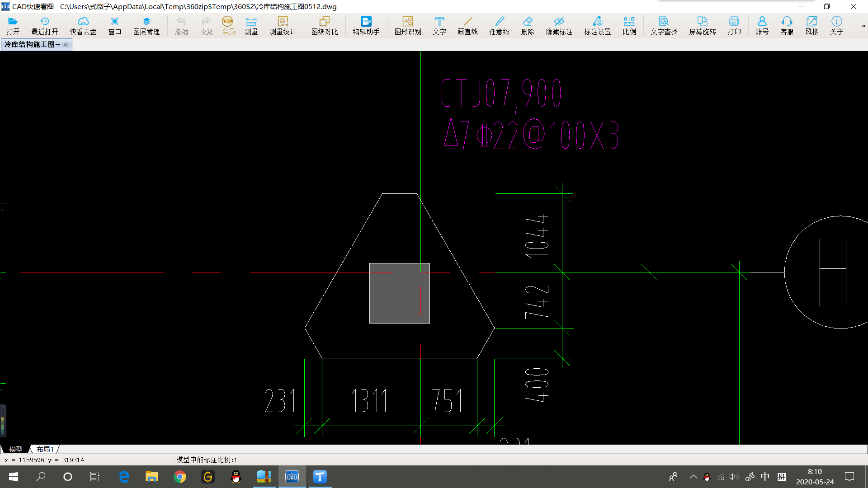
Task: Open QQ penguin app in taskbar
Action: click(236, 477)
